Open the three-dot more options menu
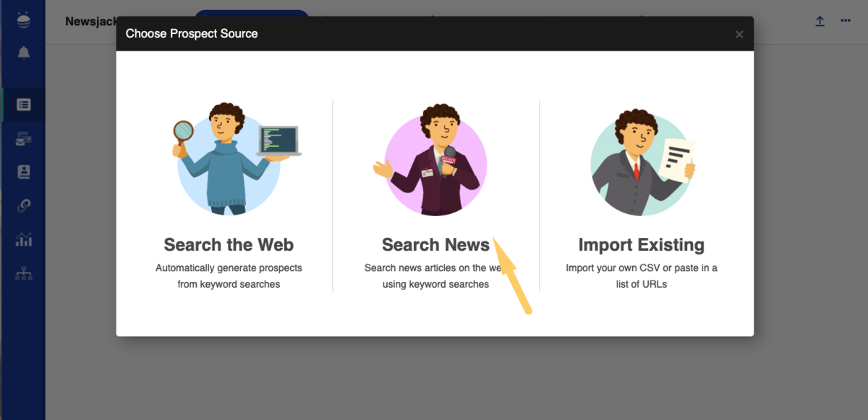The height and width of the screenshot is (420, 868). (846, 21)
